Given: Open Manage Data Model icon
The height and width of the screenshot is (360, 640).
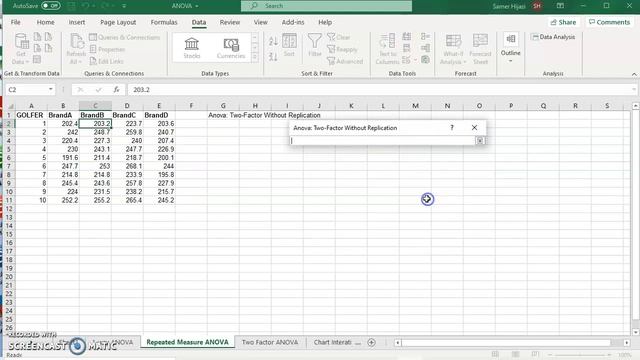Looking at the screenshot, I should click(x=425, y=60).
